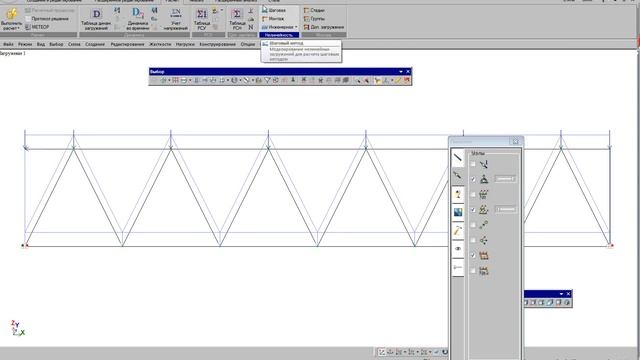The width and height of the screenshot is (640, 360).
Task: Open the Выбор toolbar options arrow
Action: pos(401,72)
